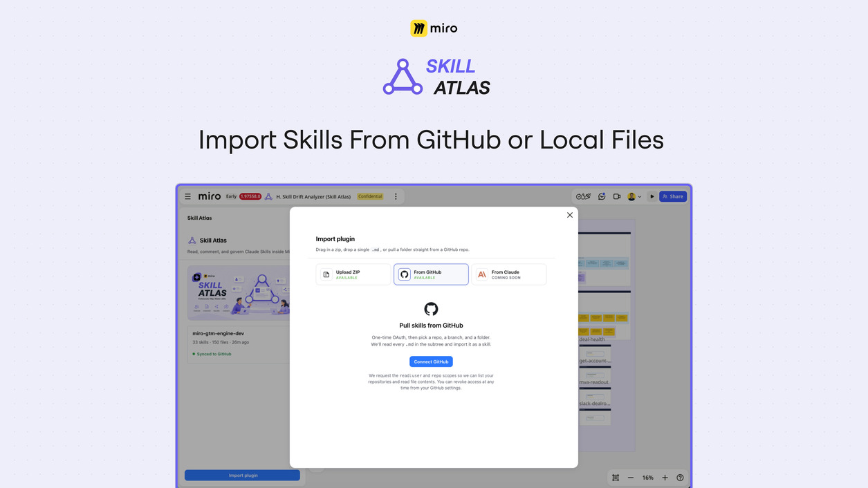Click the fit-to-screen frame icon
868x488 pixels.
pyautogui.click(x=616, y=478)
